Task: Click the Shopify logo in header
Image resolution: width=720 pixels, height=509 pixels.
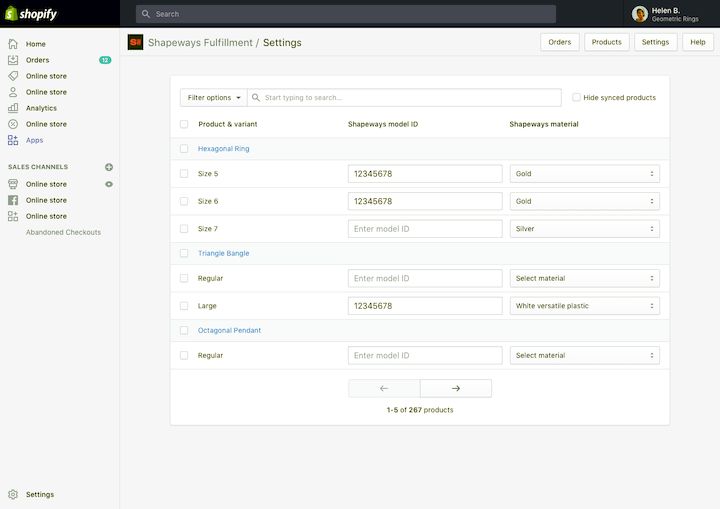Action: pyautogui.click(x=31, y=14)
